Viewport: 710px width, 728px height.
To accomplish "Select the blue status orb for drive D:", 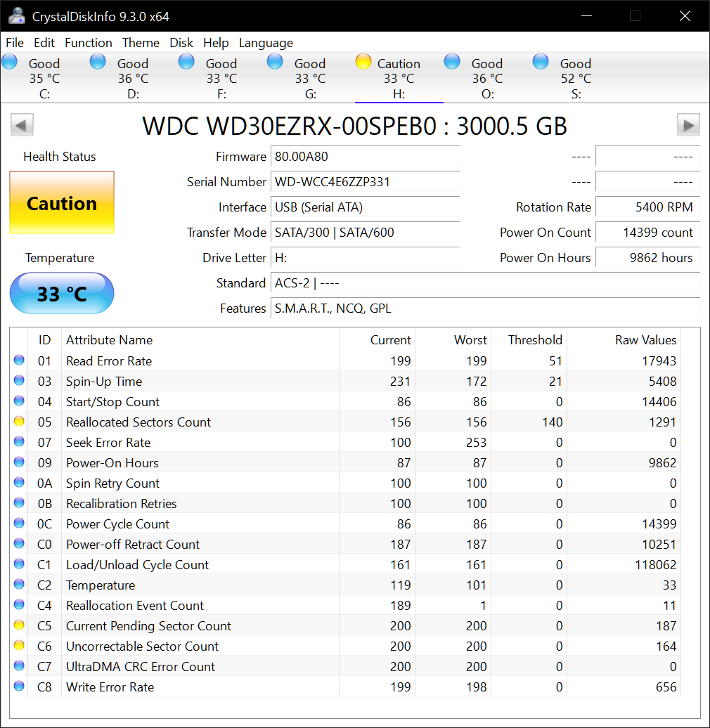I will click(98, 62).
